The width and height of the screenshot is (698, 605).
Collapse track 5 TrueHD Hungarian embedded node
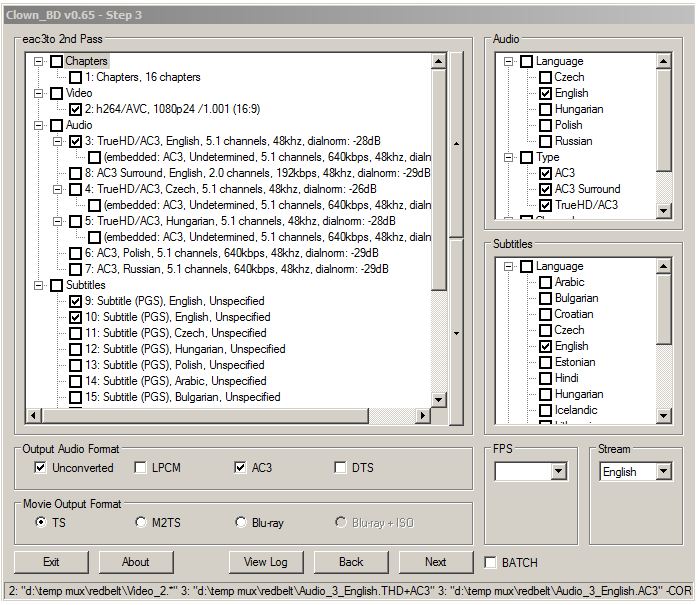[57, 222]
